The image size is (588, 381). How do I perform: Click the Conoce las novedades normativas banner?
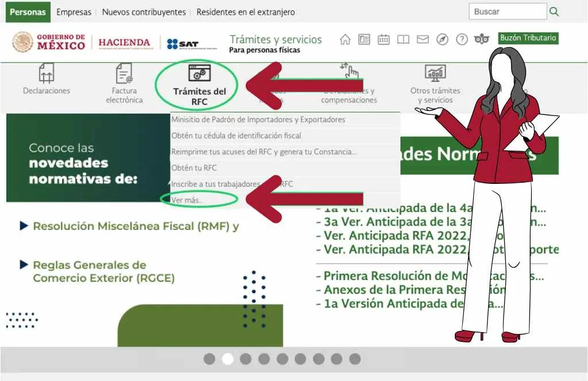click(88, 158)
